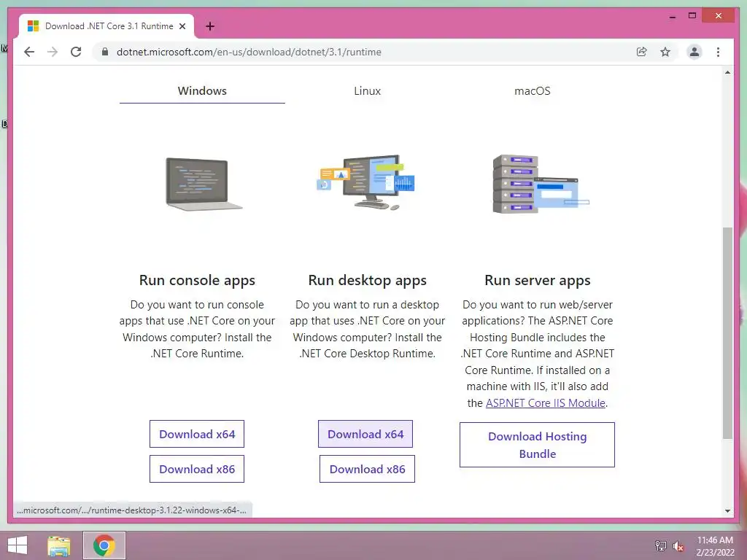Open the Chrome profile avatar menu

point(694,52)
